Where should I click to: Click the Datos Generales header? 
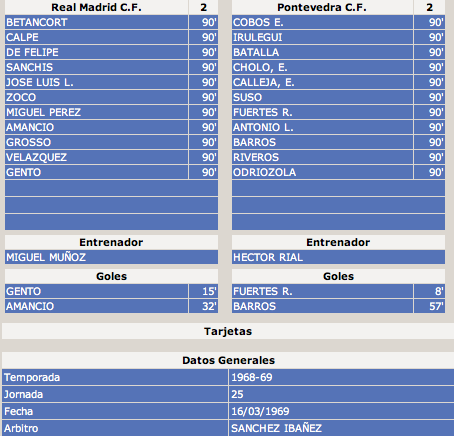228,360
